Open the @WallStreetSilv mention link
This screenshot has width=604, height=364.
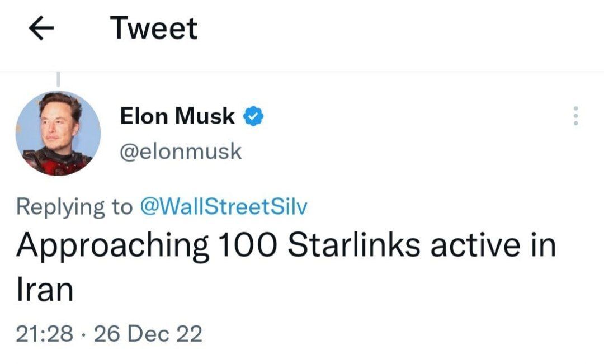coord(223,207)
